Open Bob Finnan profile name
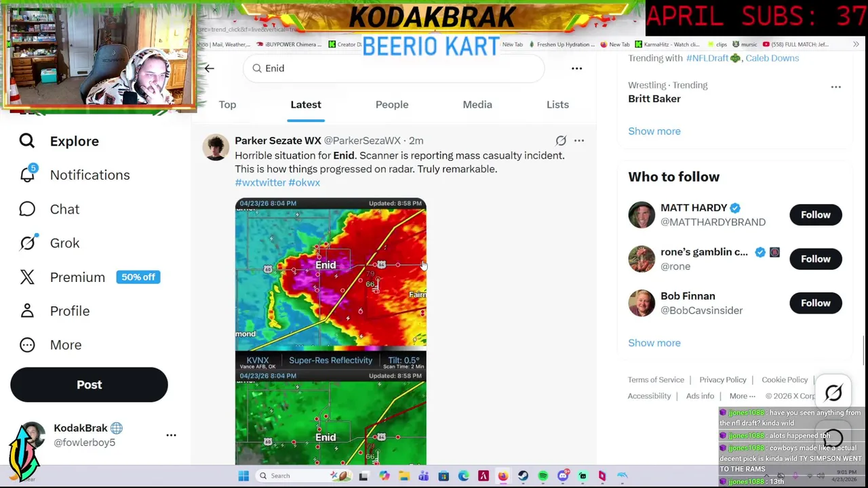The height and width of the screenshot is (488, 868). coord(688,296)
